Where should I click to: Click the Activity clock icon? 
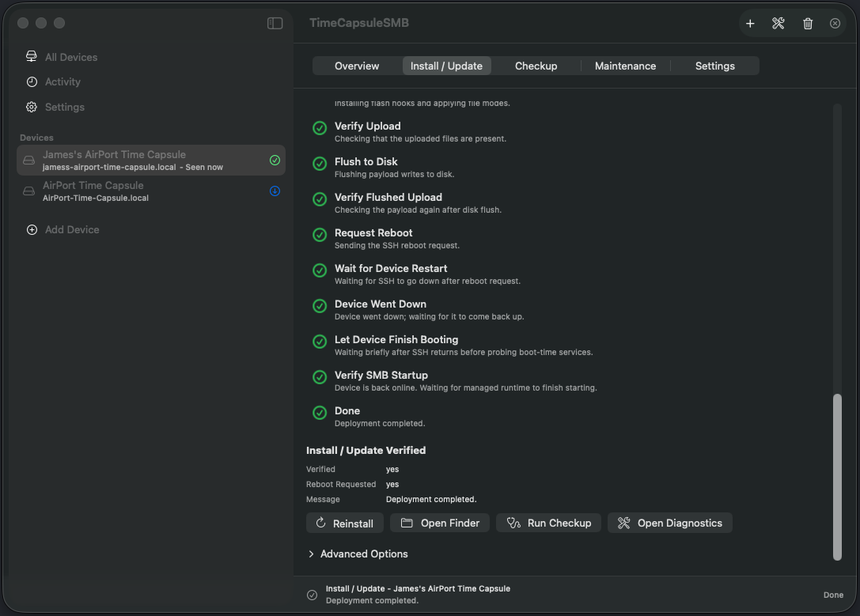point(32,81)
